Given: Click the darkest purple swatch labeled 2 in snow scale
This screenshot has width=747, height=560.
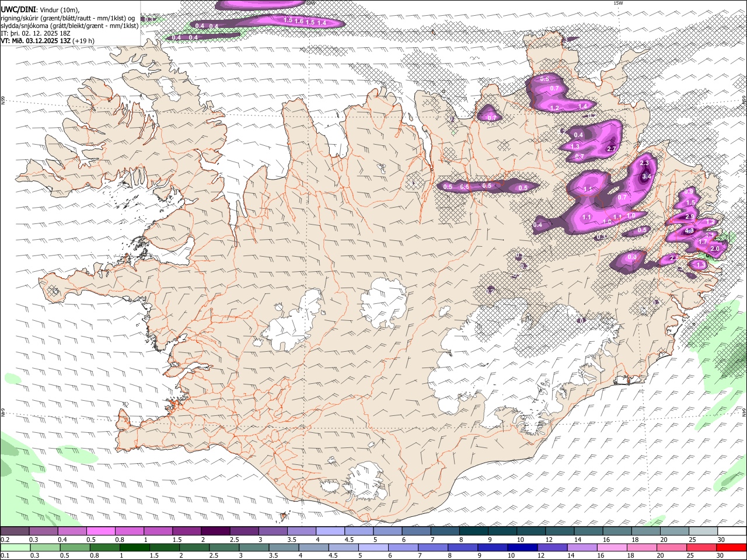Looking at the screenshot, I should (x=215, y=531).
